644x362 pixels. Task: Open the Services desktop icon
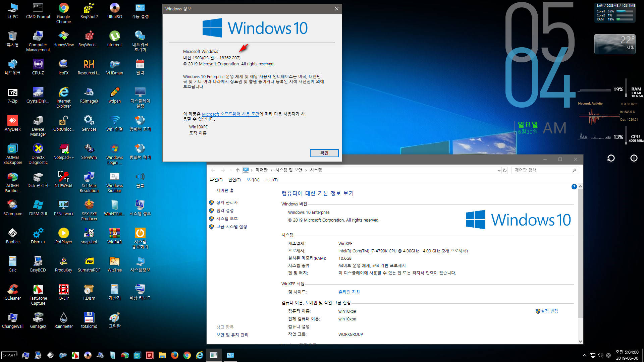click(x=89, y=123)
